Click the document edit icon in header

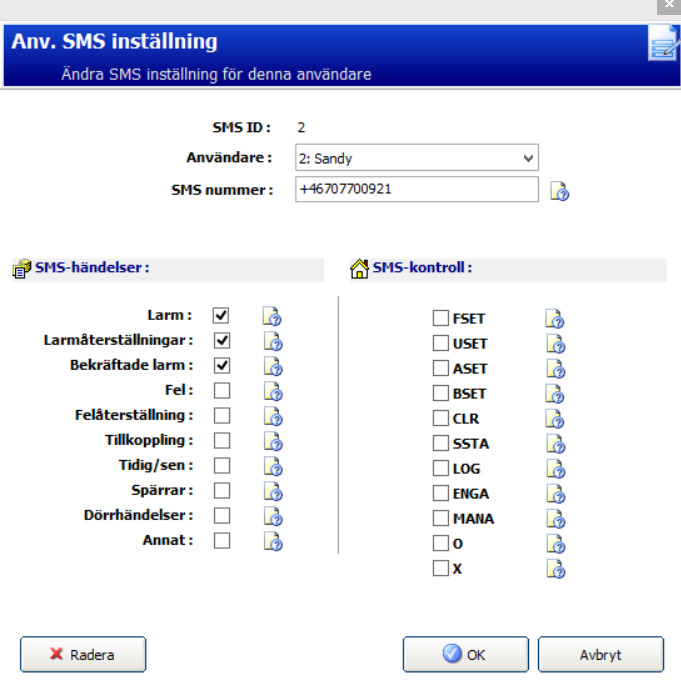point(662,45)
